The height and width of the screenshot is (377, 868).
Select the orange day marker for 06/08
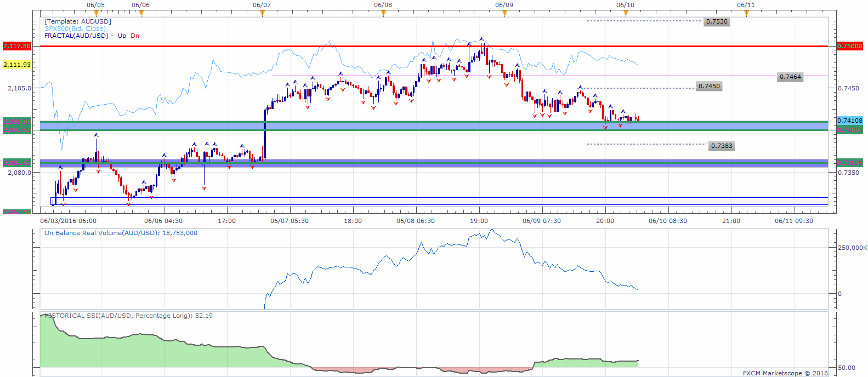(x=383, y=13)
